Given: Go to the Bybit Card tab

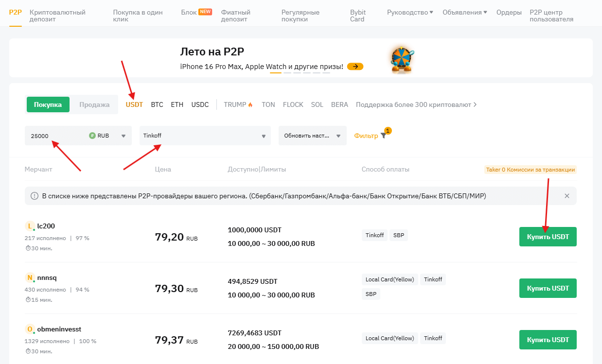Looking at the screenshot, I should click(358, 16).
